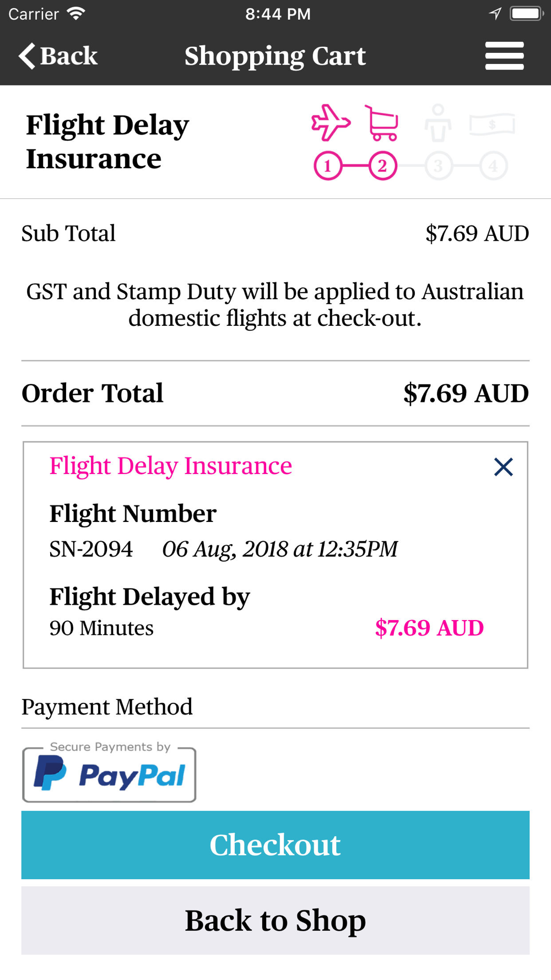
Task: Open the hamburger menu
Action: pyautogui.click(x=504, y=56)
